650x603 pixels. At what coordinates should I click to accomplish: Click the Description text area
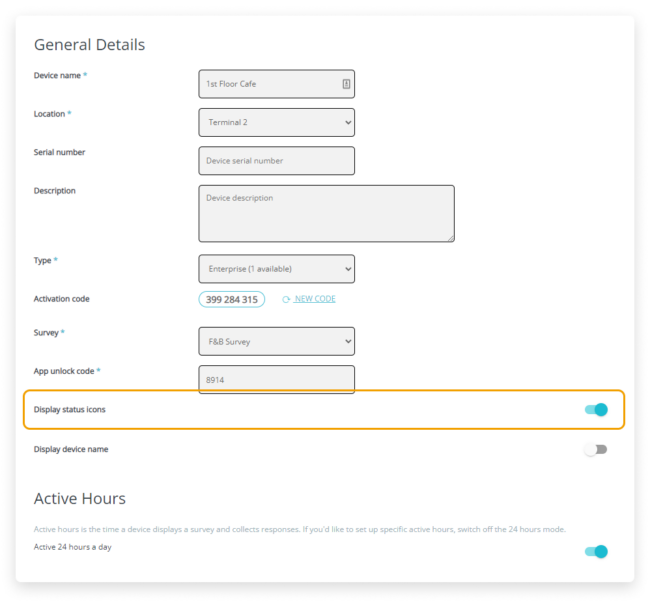327,213
